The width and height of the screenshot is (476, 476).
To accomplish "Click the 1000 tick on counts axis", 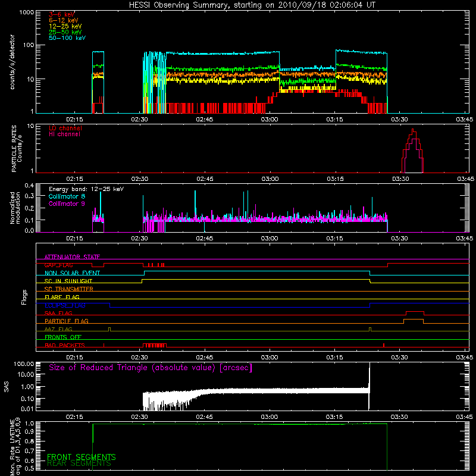I will tap(26, 12).
